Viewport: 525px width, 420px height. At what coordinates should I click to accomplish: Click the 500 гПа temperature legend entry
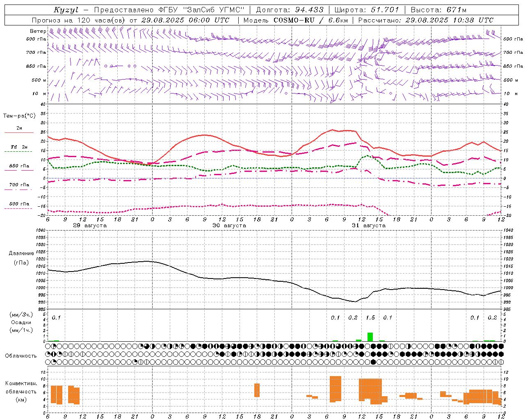pos(19,205)
